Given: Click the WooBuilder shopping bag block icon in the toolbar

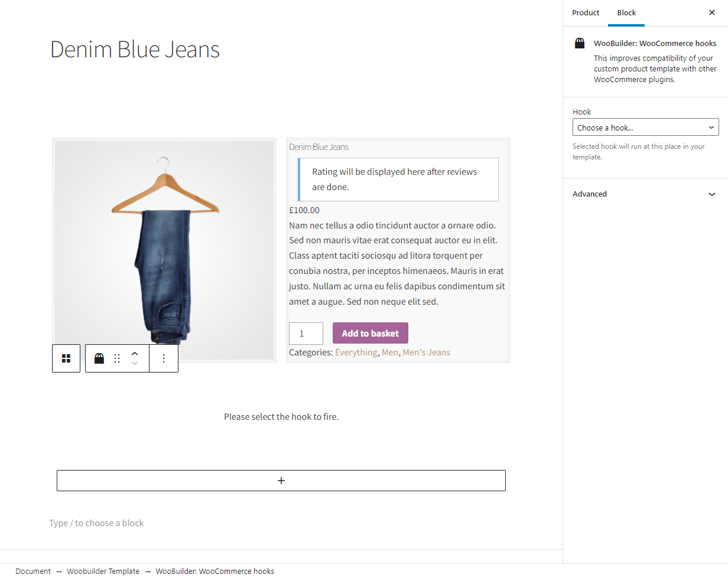Looking at the screenshot, I should [x=99, y=358].
